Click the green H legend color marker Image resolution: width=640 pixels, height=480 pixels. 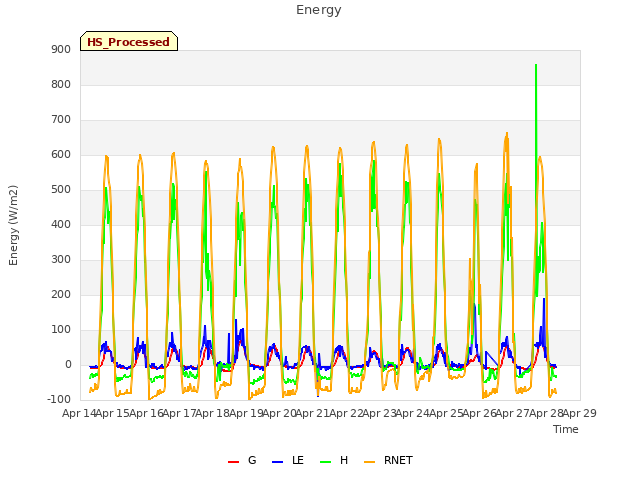pos(326,462)
